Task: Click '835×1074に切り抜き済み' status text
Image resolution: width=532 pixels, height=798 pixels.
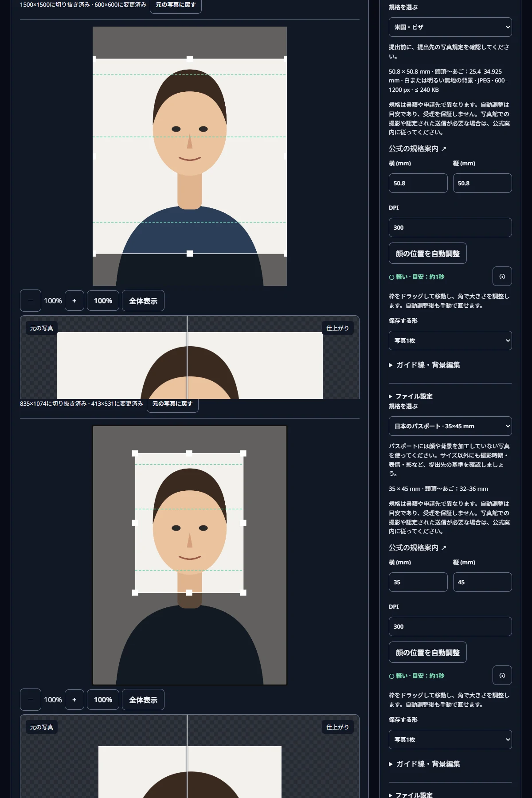Action: click(53, 403)
